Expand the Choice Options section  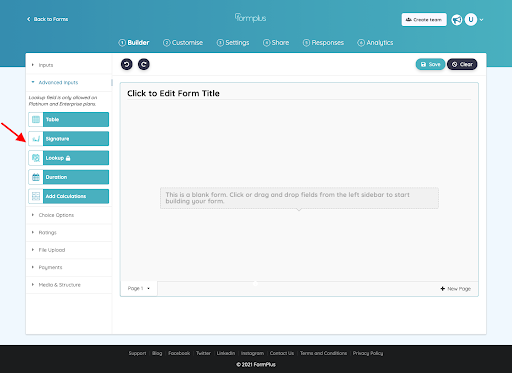69,215
